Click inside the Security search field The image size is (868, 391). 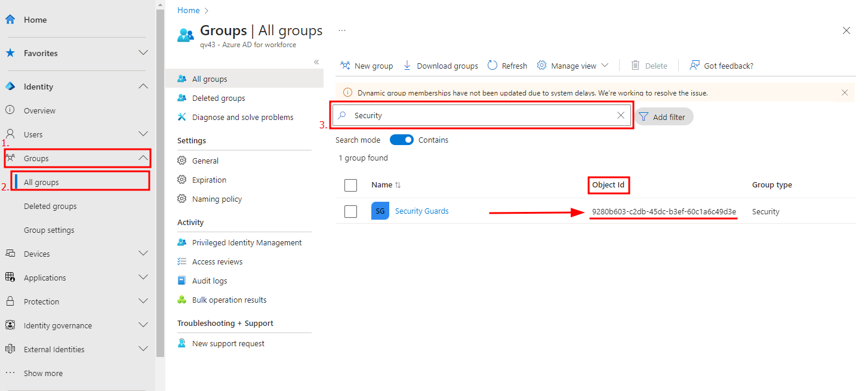481,115
